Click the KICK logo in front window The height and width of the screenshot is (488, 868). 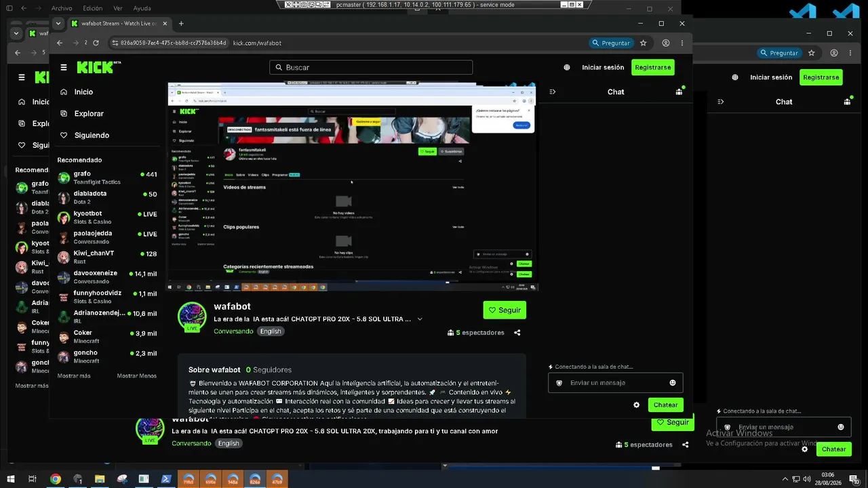click(99, 67)
